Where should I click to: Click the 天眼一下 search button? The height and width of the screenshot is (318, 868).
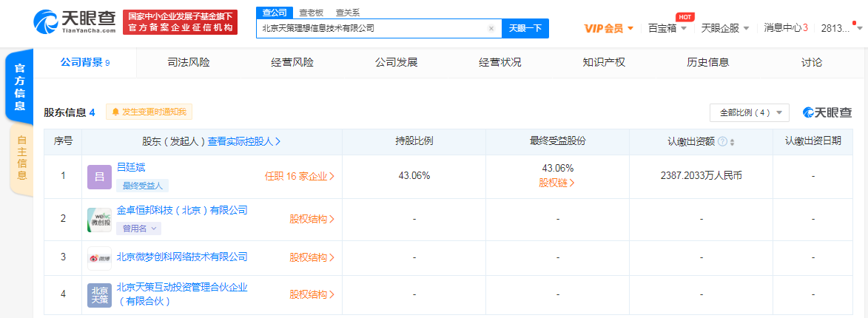point(525,28)
